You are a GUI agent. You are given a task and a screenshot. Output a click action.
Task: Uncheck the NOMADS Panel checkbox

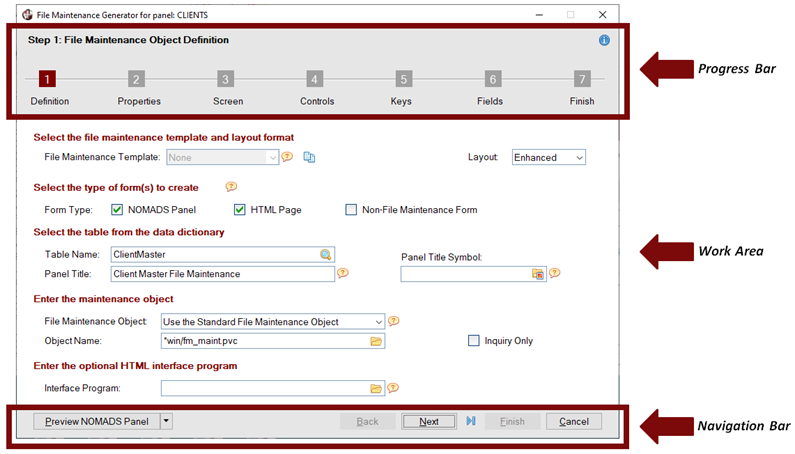tap(117, 210)
